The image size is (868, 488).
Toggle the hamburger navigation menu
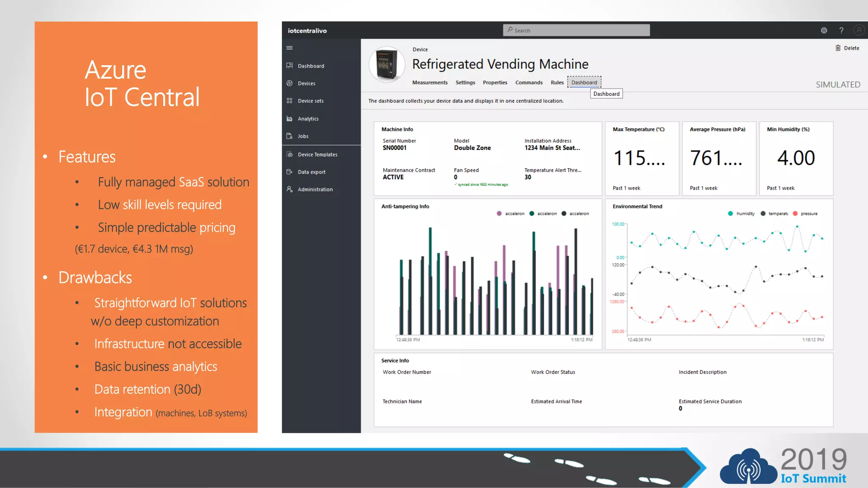point(289,48)
